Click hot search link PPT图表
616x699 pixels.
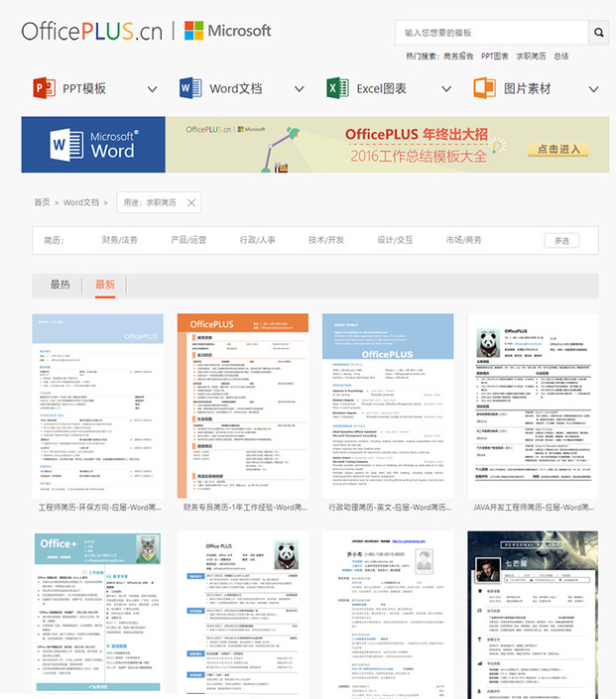tap(495, 57)
